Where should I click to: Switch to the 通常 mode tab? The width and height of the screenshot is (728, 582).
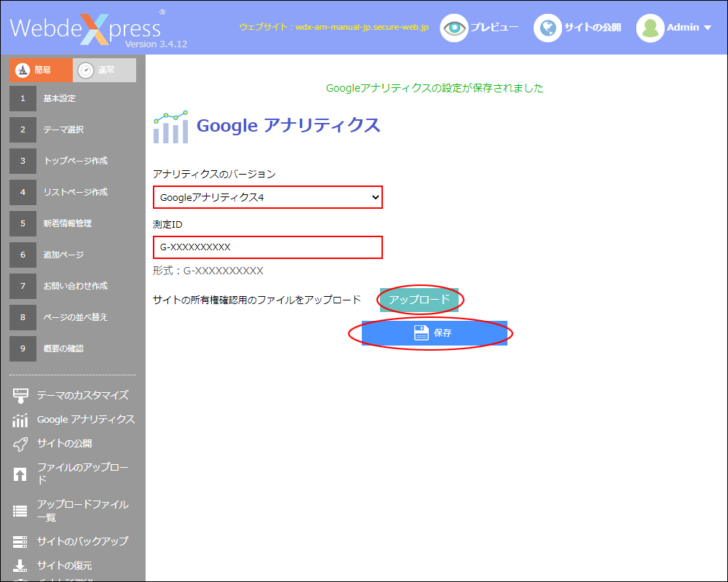coord(104,70)
